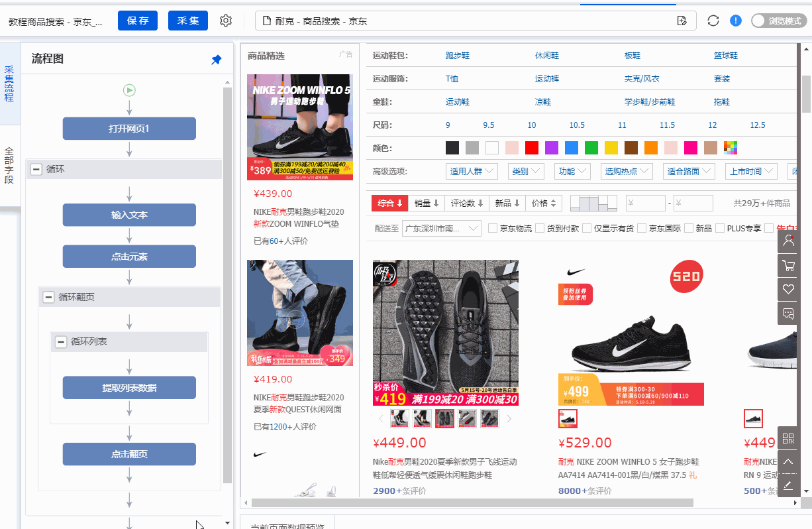This screenshot has height=529, width=812.
Task: Open JD sidebar shopping cart icon
Action: coord(788,265)
